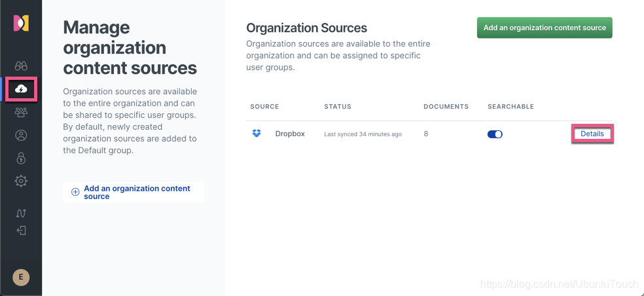Open the 'E' user avatar

point(21,277)
